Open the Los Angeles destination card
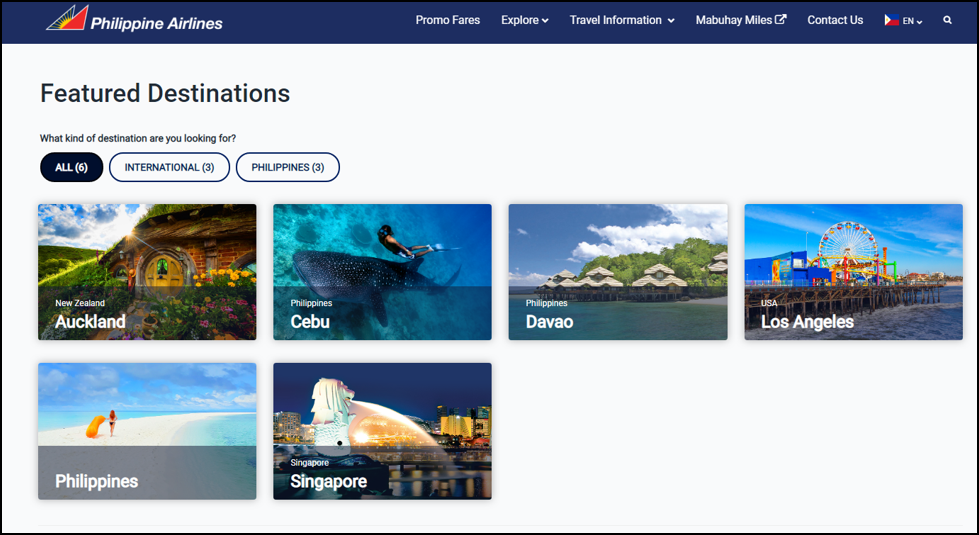The height and width of the screenshot is (535, 979). [854, 272]
